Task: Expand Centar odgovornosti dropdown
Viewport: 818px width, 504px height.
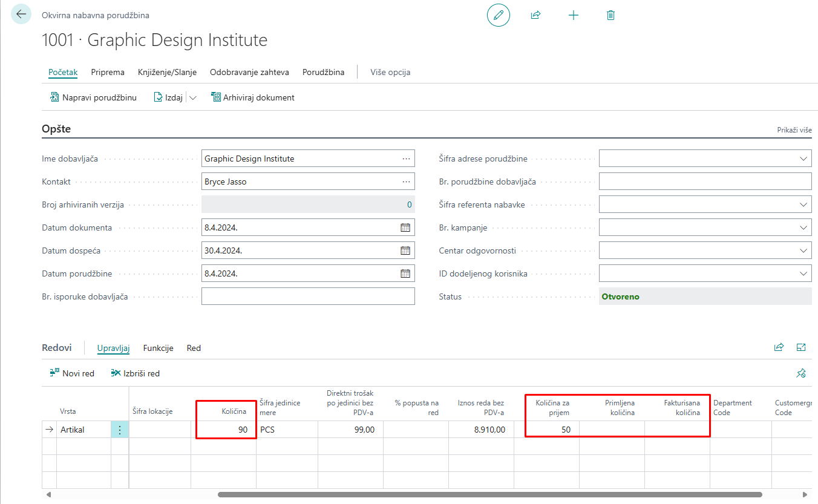Action: [803, 250]
